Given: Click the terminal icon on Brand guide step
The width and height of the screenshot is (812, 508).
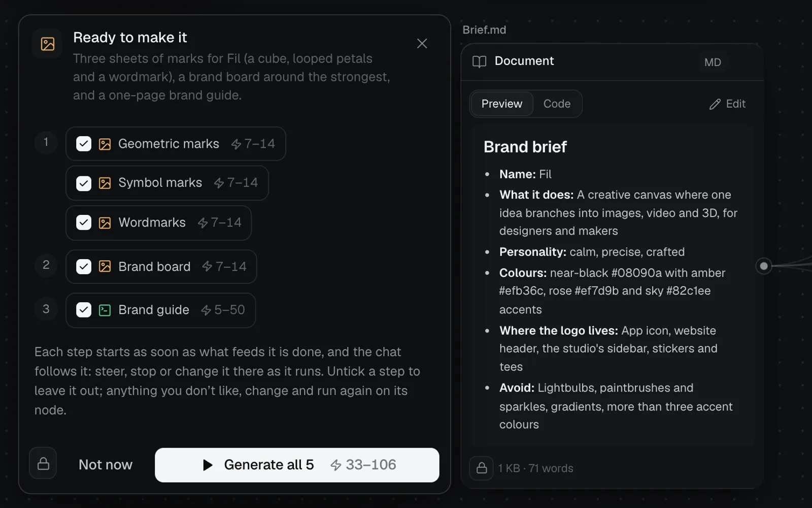Looking at the screenshot, I should pyautogui.click(x=105, y=310).
